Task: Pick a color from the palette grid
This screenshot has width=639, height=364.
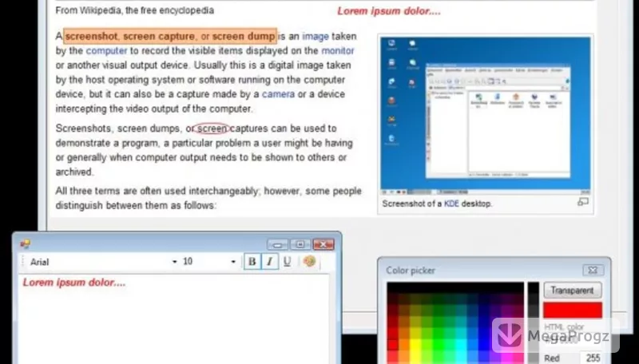Action: pos(455,322)
